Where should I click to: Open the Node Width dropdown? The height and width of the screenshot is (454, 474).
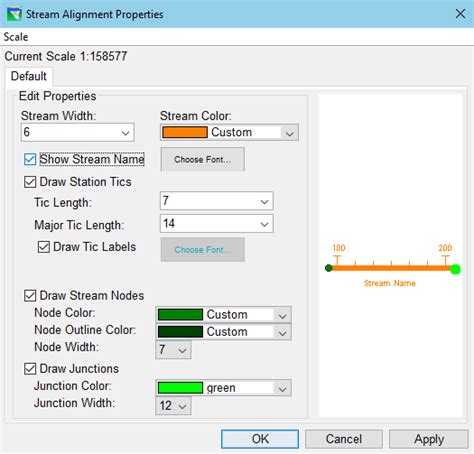[173, 350]
